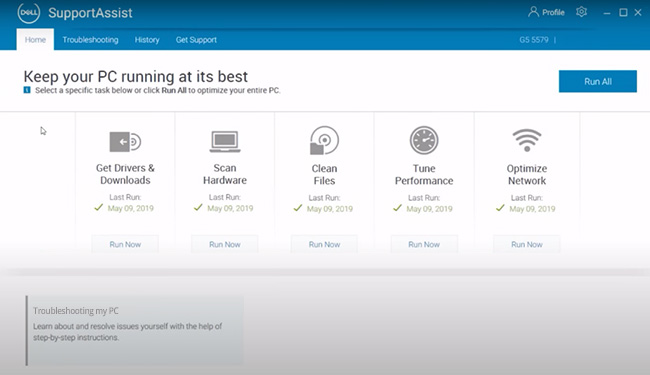Click Last Run text under Optimize Network
The image size is (650, 375).
coord(526,198)
